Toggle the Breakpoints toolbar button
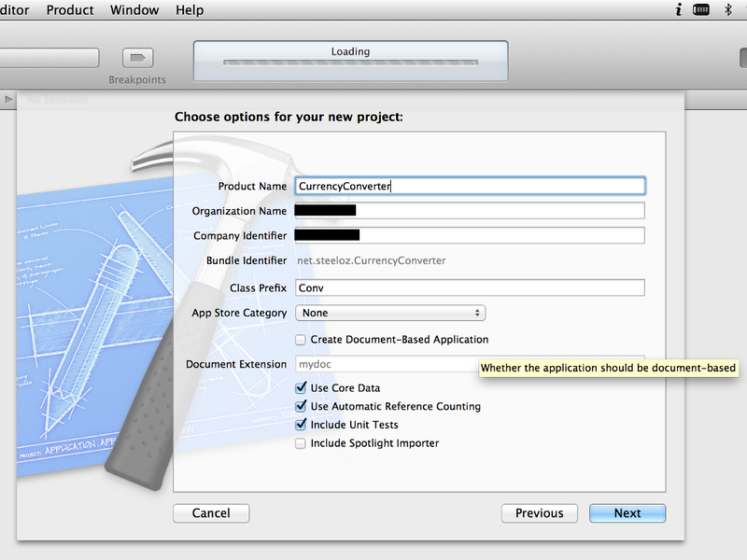 point(138,59)
